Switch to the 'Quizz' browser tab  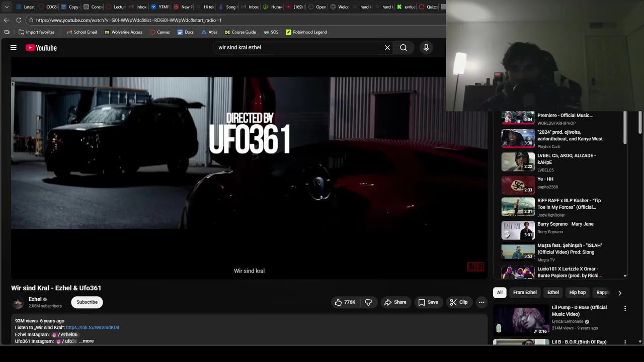coord(429,7)
